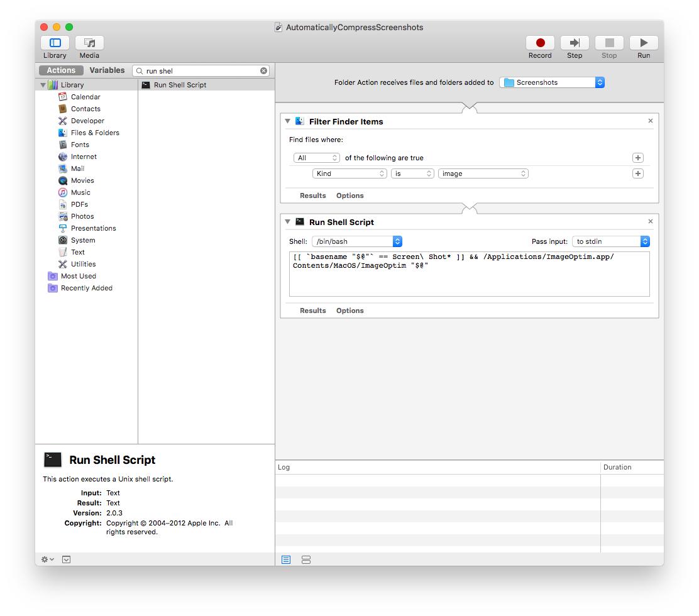
Task: Open the Shell dropdown showing /bin/bash
Action: [x=356, y=241]
